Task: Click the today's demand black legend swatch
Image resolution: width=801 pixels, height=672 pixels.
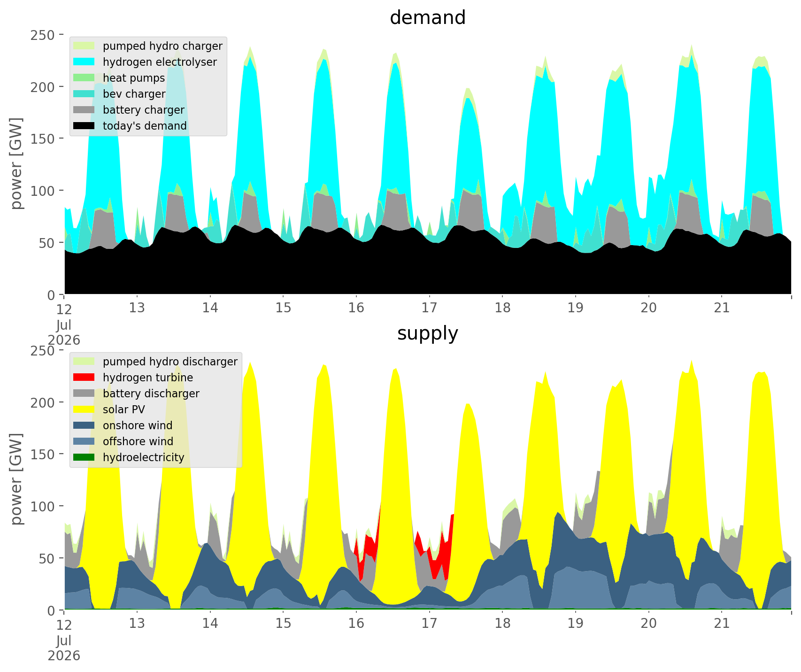Action: click(85, 126)
